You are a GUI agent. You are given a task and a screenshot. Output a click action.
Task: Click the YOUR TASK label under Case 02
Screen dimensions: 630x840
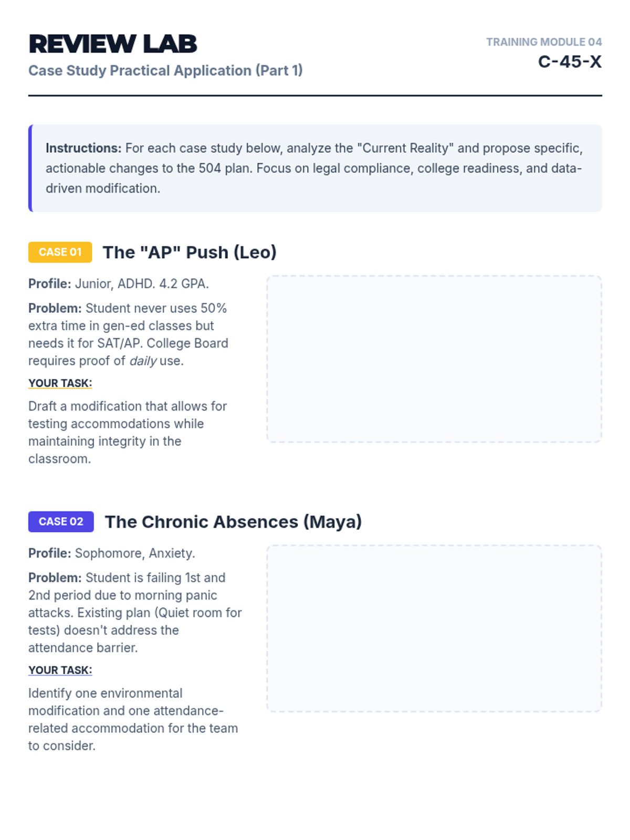tap(60, 670)
